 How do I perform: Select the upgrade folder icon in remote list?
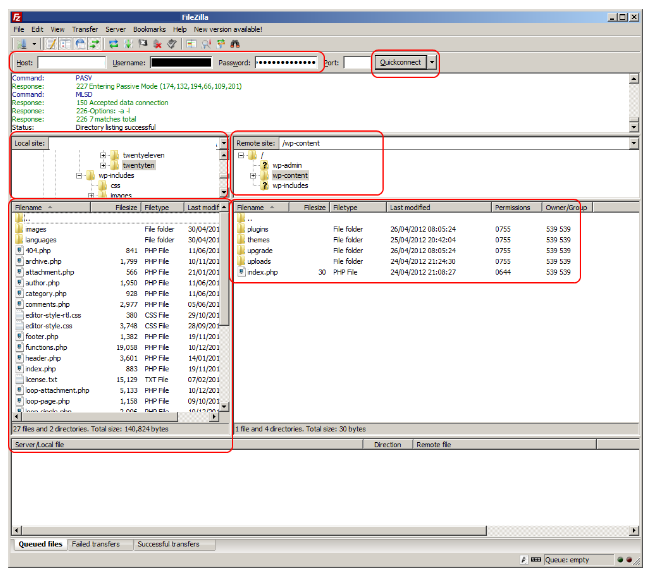point(241,251)
